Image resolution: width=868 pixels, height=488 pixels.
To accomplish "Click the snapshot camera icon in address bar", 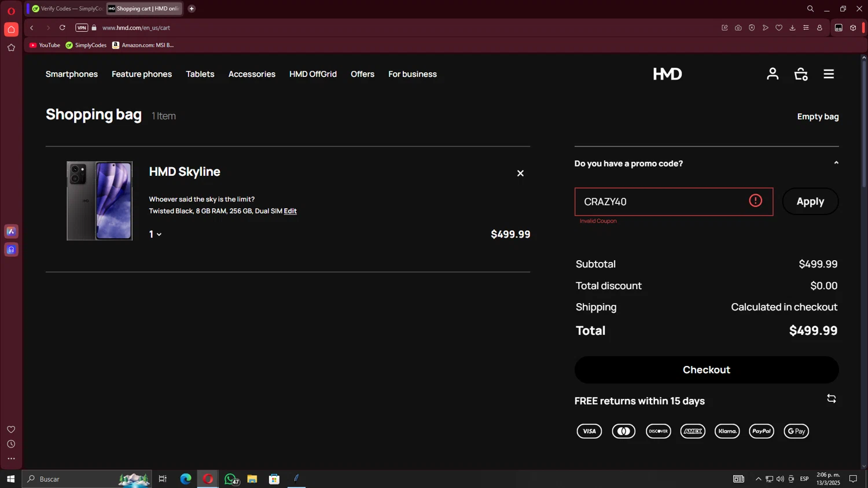I will 738,28.
